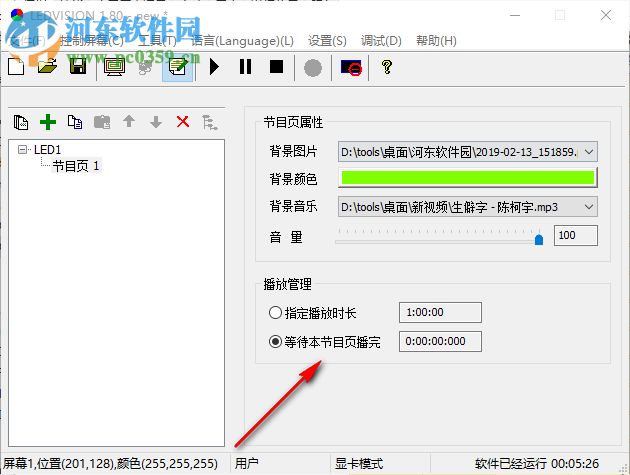Open the 文件(F) menu

pyautogui.click(x=27, y=41)
